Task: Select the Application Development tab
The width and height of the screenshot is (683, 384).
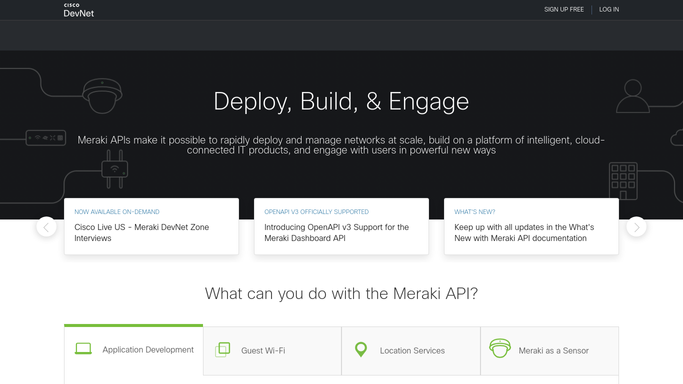Action: [x=134, y=350]
